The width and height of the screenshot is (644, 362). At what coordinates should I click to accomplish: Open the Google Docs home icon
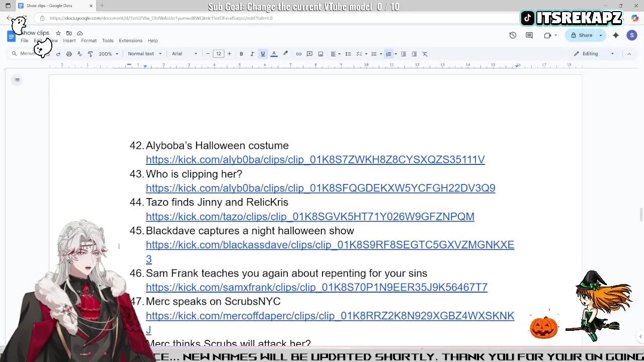click(x=11, y=36)
